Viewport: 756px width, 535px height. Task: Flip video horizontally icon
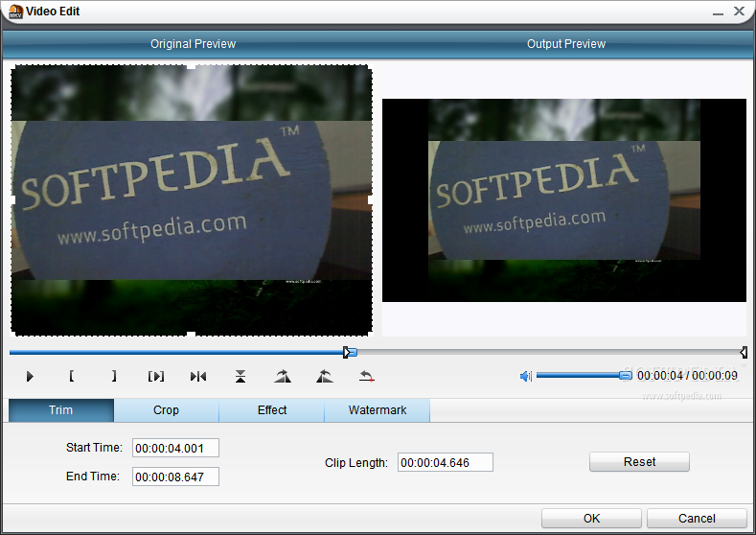click(x=198, y=376)
